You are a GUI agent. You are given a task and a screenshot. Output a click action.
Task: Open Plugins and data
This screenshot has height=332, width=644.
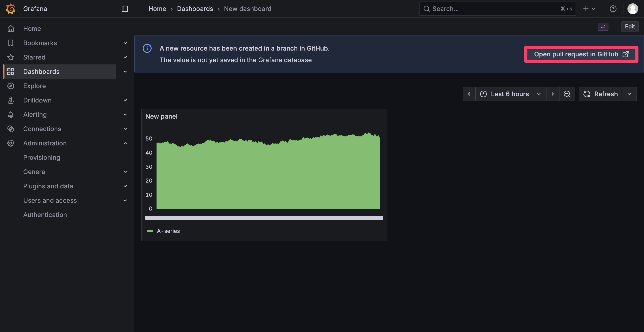[x=48, y=186]
